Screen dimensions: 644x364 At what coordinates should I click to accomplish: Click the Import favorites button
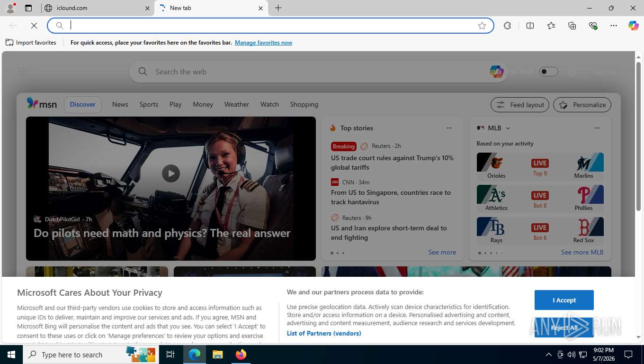pos(31,43)
